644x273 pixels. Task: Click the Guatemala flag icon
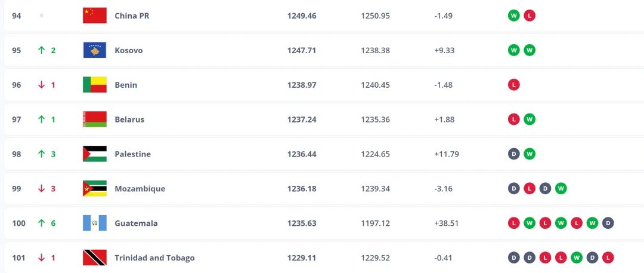94,223
